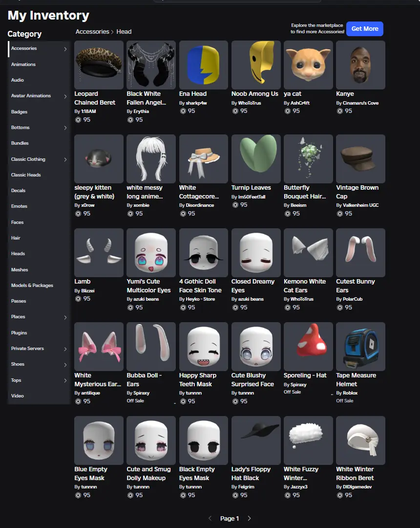
Task: Expand the Classic Clothing category chevron
Action: click(x=65, y=159)
